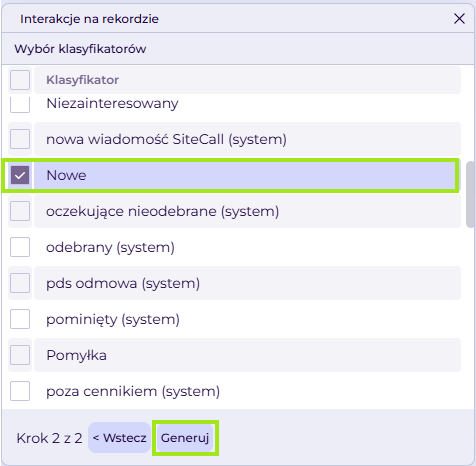Click the classifier list scrollbar thumb
The image size is (476, 466).
click(470, 194)
